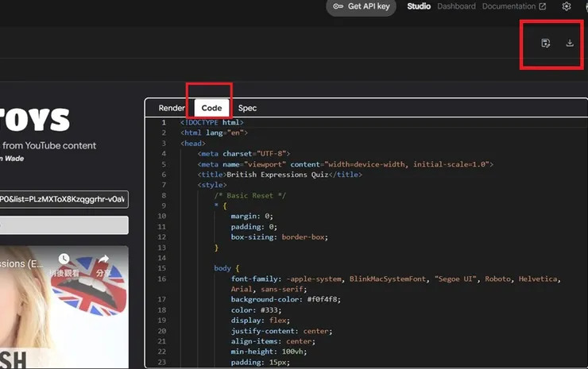Click the '<meta charset="UTF-8">' line
The height and width of the screenshot is (369, 588).
click(x=244, y=154)
